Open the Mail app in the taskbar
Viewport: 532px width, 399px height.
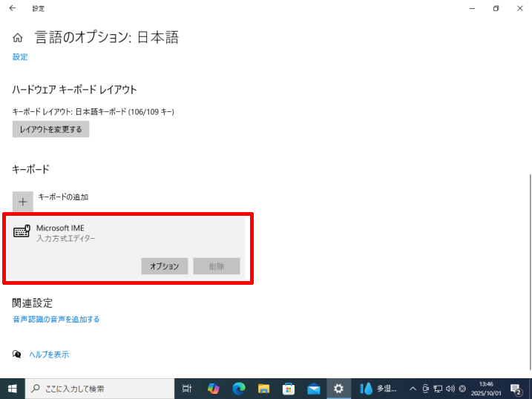(x=313, y=388)
